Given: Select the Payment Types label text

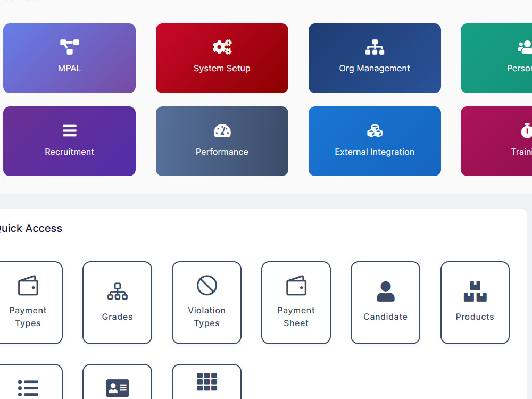Looking at the screenshot, I should pyautogui.click(x=28, y=317).
